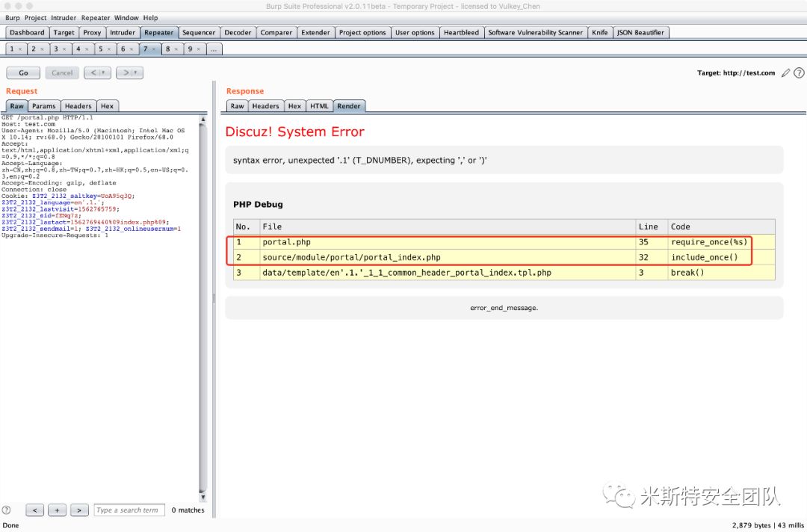This screenshot has width=807, height=532.
Task: Find previous match with < search button
Action: point(34,510)
